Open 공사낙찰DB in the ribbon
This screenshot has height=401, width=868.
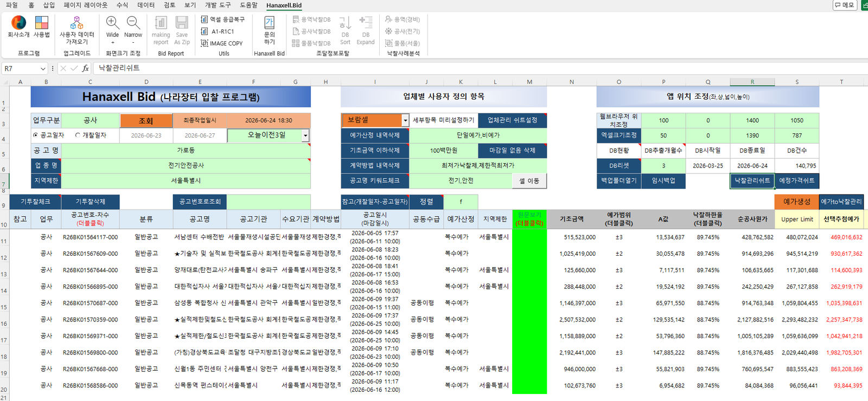tap(311, 31)
